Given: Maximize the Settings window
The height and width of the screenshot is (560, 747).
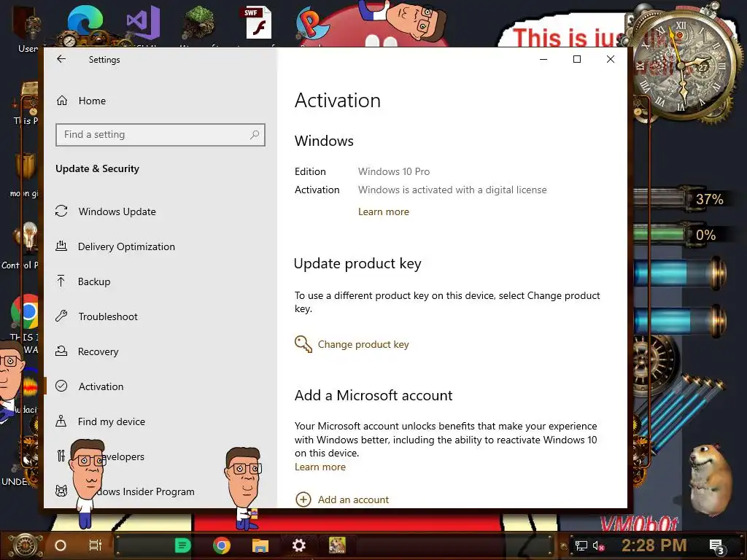Looking at the screenshot, I should click(577, 59).
